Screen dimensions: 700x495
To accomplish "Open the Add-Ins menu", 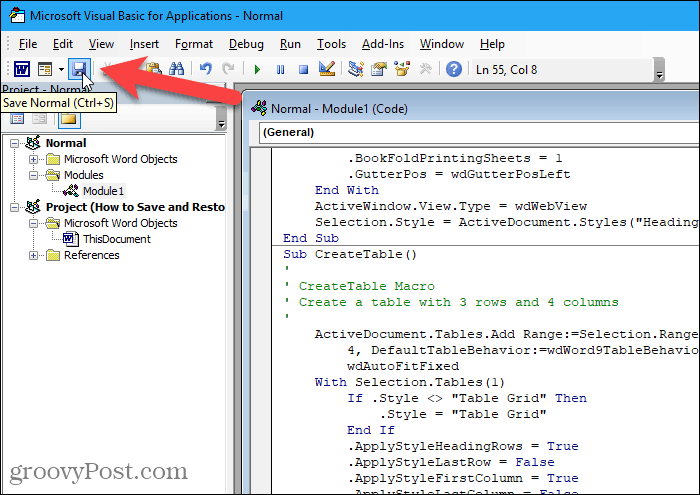I will coord(383,44).
